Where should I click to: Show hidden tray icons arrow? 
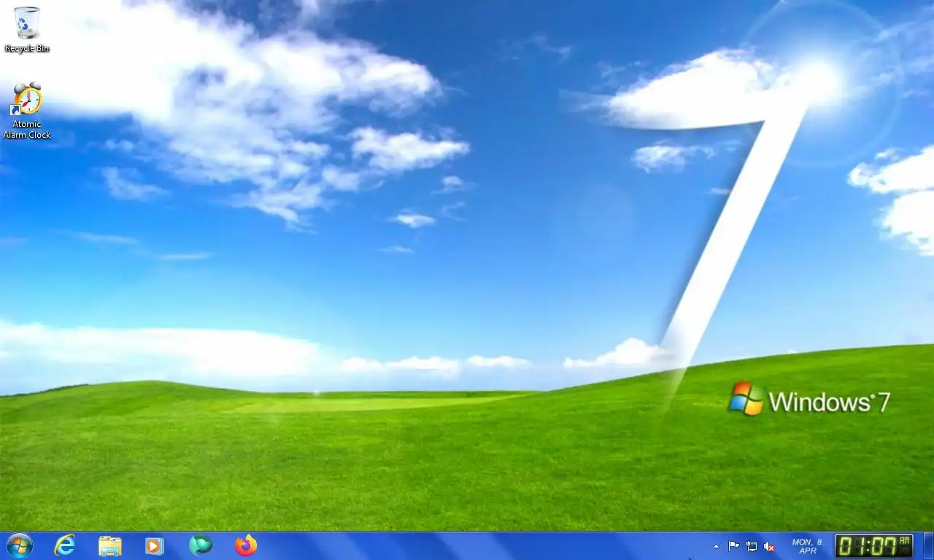coord(716,546)
